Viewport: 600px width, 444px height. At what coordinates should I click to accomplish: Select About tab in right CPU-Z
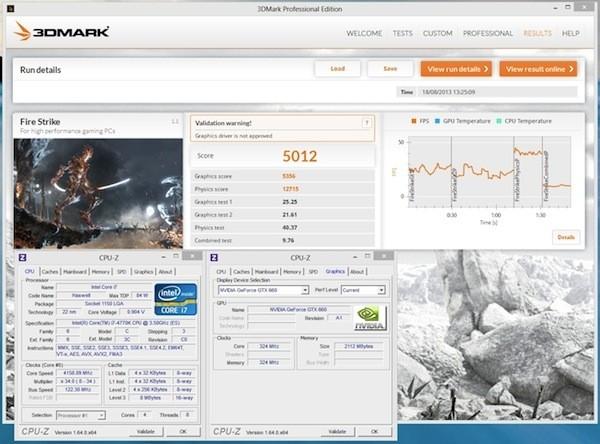(357, 271)
